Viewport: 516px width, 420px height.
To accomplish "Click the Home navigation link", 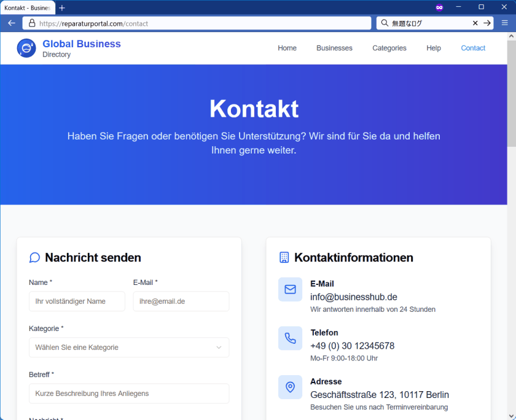I will coord(287,48).
